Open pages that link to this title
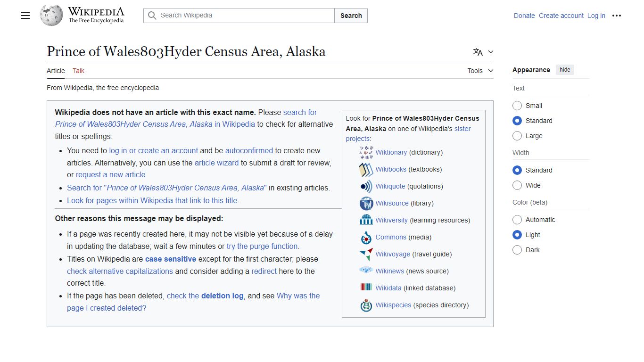Screen dimensions: 644x362 tap(153, 200)
